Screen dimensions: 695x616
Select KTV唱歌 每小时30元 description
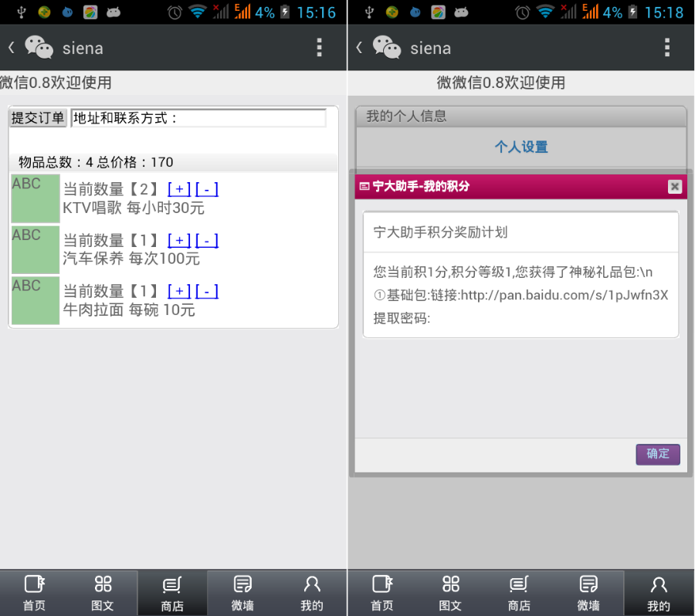[x=134, y=208]
